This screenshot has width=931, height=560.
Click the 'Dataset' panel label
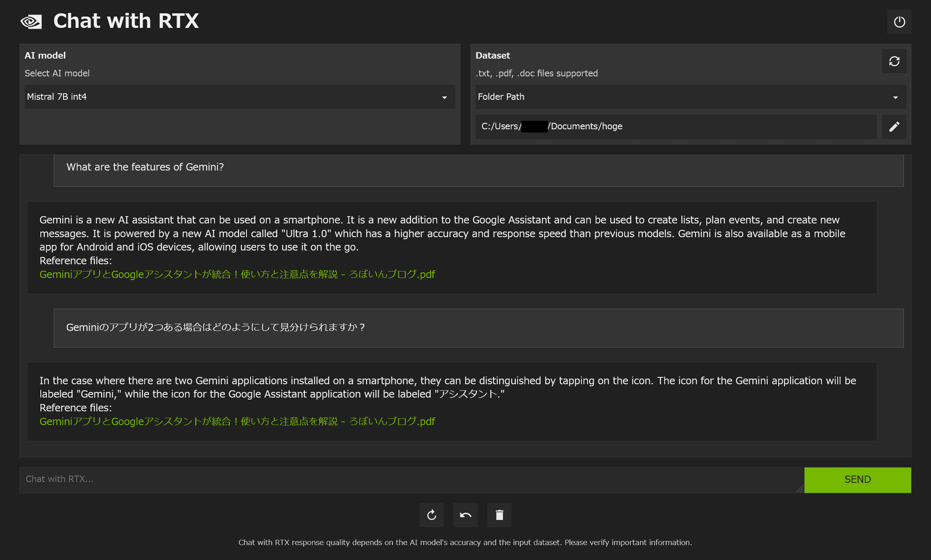(x=493, y=55)
